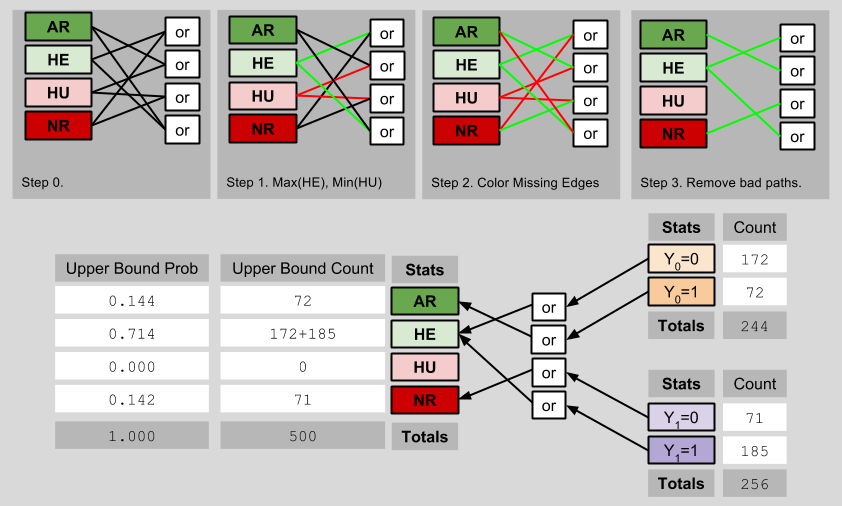Viewport: 842px width, 506px height.
Task: Click the Upper Bound Prob column header
Action: (x=132, y=268)
